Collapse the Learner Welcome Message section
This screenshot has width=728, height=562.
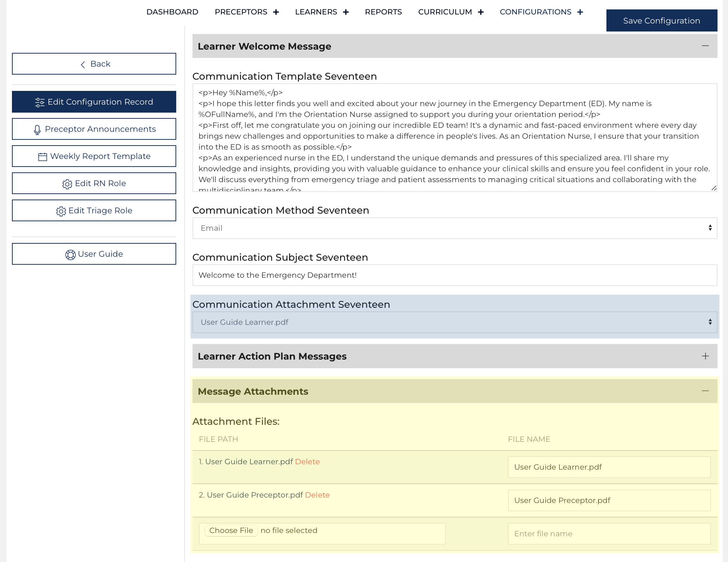click(705, 46)
